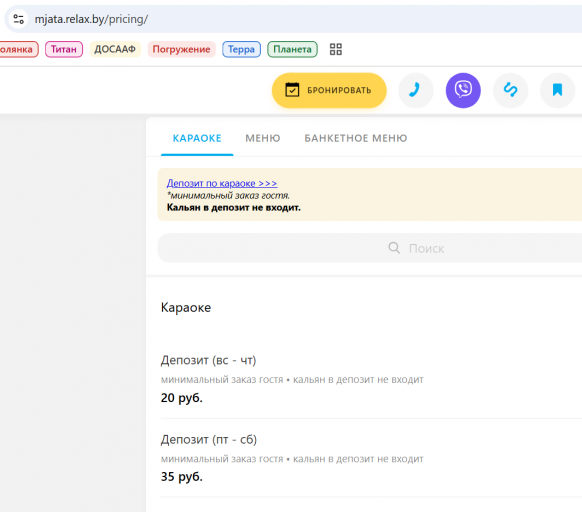Select the Депозит (пт - сб) item

pos(209,440)
